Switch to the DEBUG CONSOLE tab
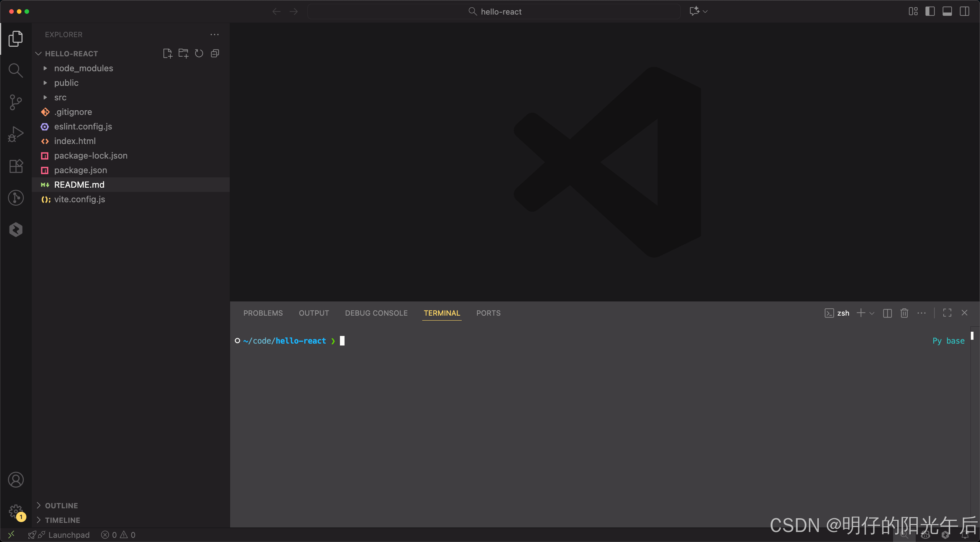The height and width of the screenshot is (542, 980). 376,313
